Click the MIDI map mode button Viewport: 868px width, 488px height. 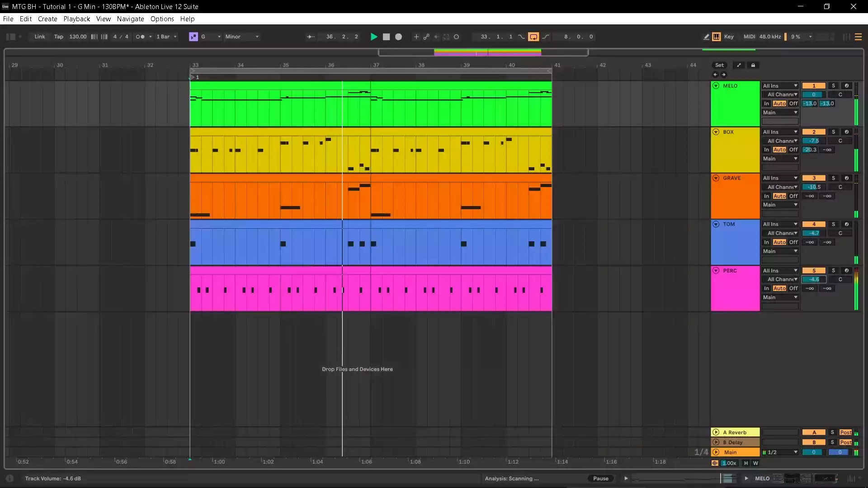pyautogui.click(x=750, y=37)
